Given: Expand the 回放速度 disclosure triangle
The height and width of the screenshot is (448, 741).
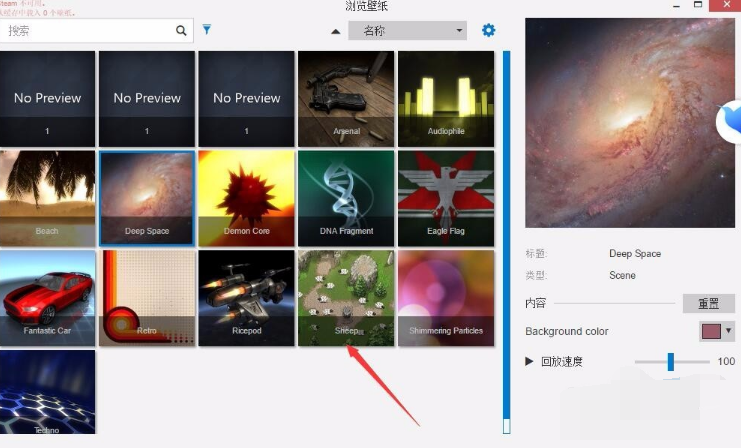Looking at the screenshot, I should click(530, 361).
